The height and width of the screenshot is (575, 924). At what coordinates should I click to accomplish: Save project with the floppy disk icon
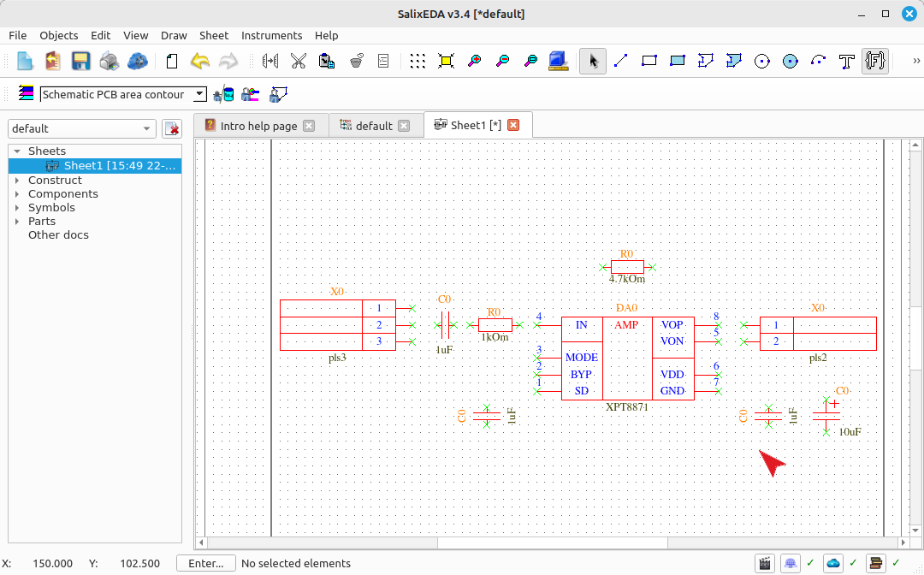point(80,61)
